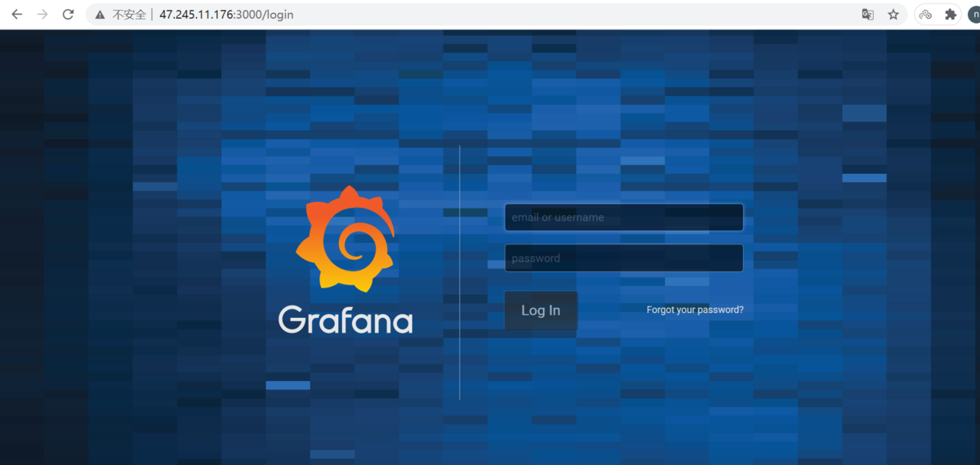Focus the password field
The image size is (980, 465).
pos(624,258)
